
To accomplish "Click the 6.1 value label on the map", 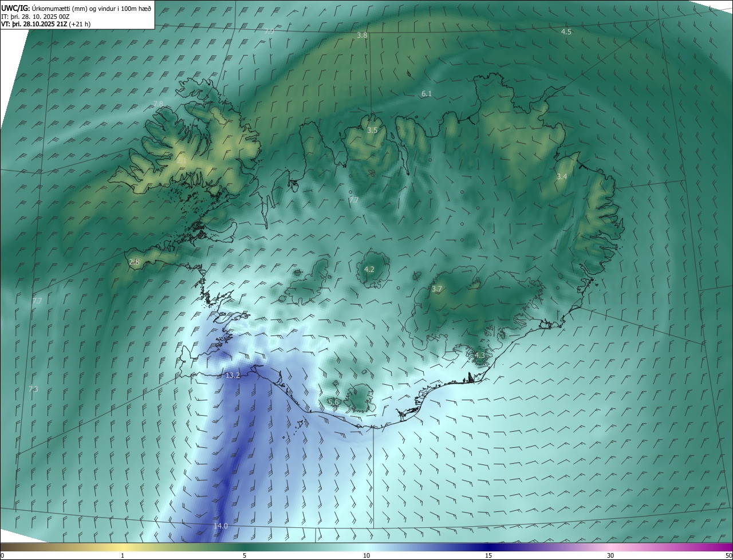I will (426, 93).
